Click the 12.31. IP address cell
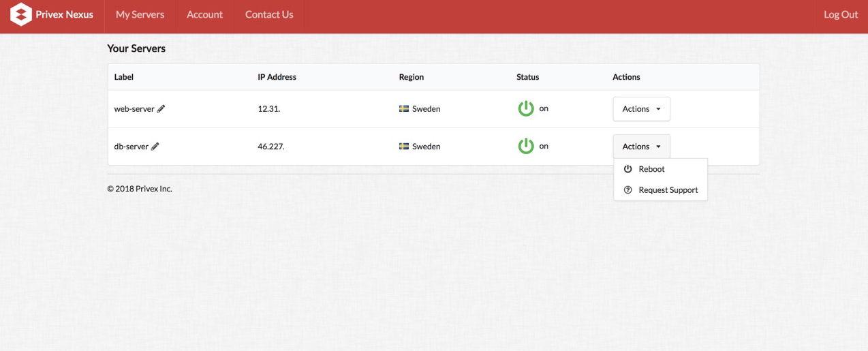 click(268, 108)
